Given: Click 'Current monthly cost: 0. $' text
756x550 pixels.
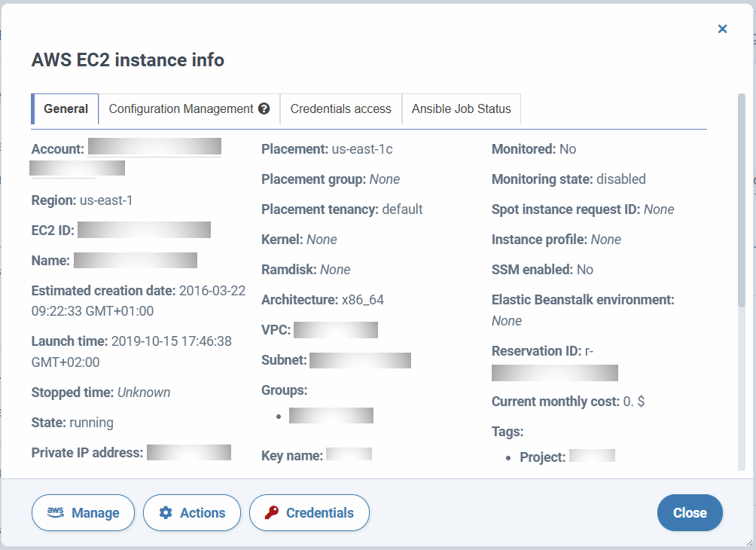Looking at the screenshot, I should 568,402.
